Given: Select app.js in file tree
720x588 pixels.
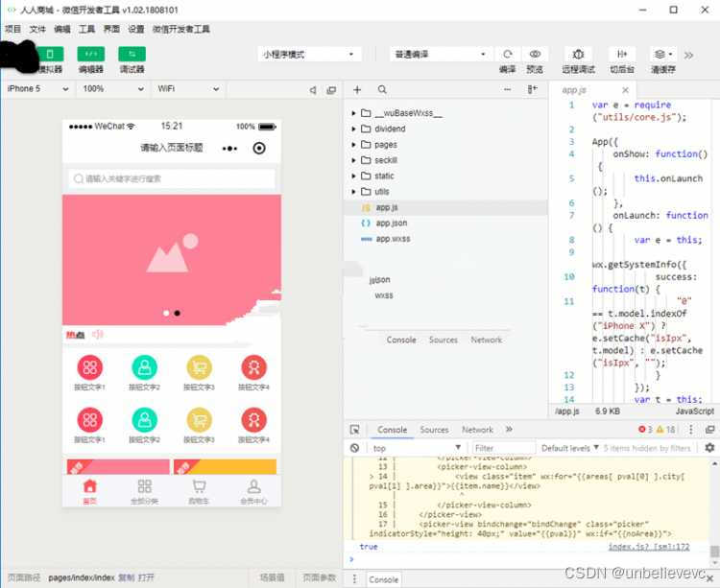Looking at the screenshot, I should (x=445, y=207).
